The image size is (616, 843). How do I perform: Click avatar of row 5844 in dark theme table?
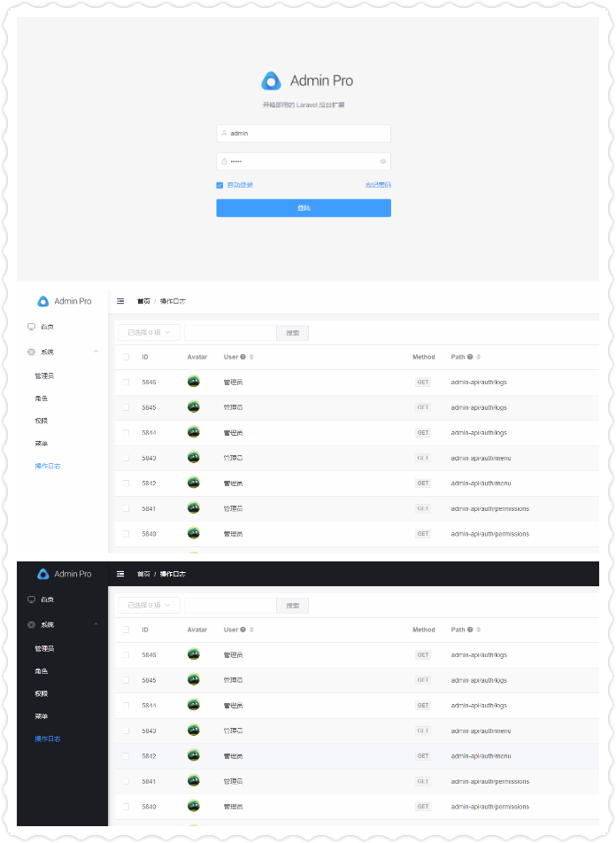[194, 705]
